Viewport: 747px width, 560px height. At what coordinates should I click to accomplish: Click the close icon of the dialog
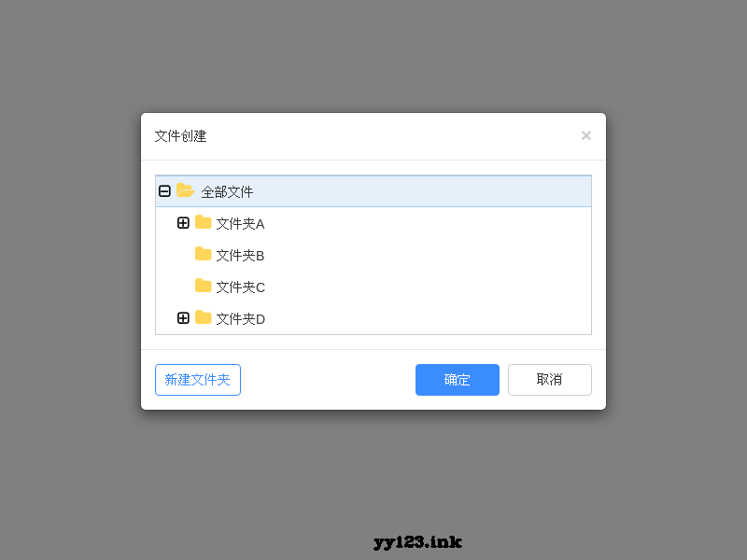(586, 135)
